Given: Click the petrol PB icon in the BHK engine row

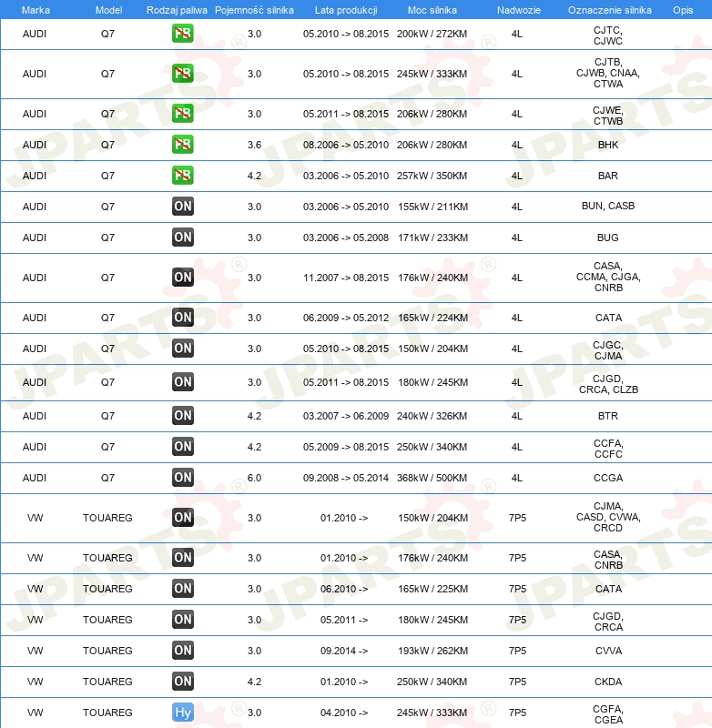Looking at the screenshot, I should tap(183, 145).
